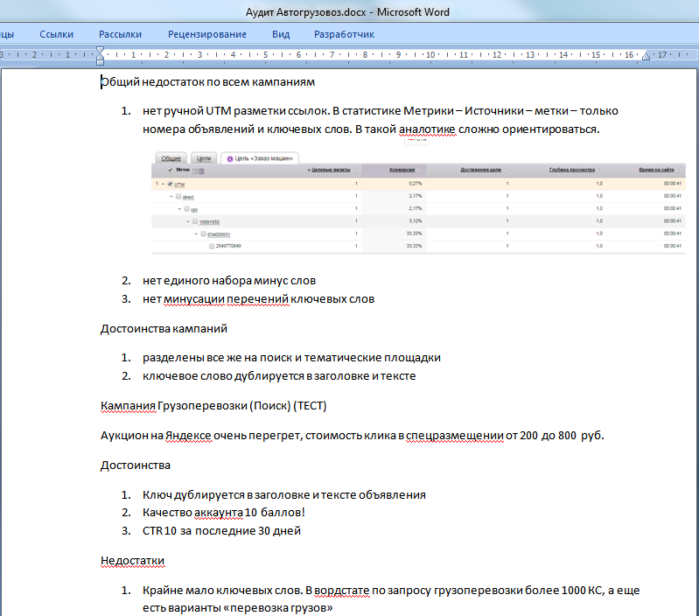
Task: Click the Целевые визиты column header link
Action: tap(331, 170)
